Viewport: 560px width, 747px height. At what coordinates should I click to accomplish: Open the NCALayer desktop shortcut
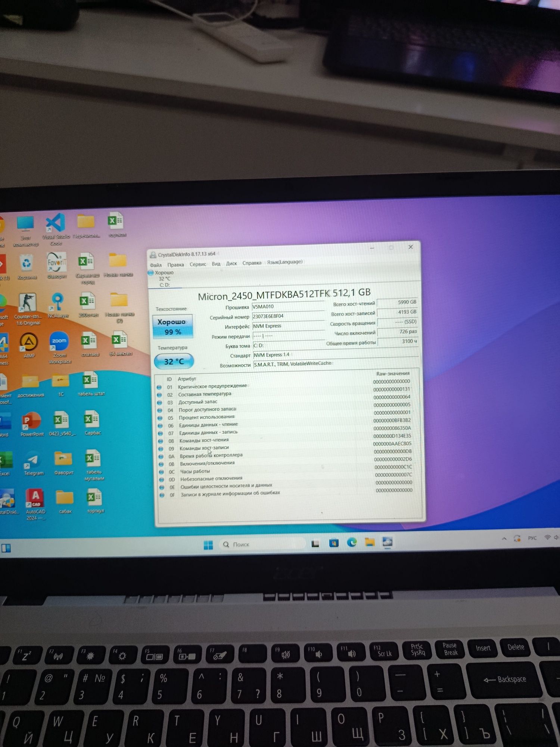tap(58, 306)
